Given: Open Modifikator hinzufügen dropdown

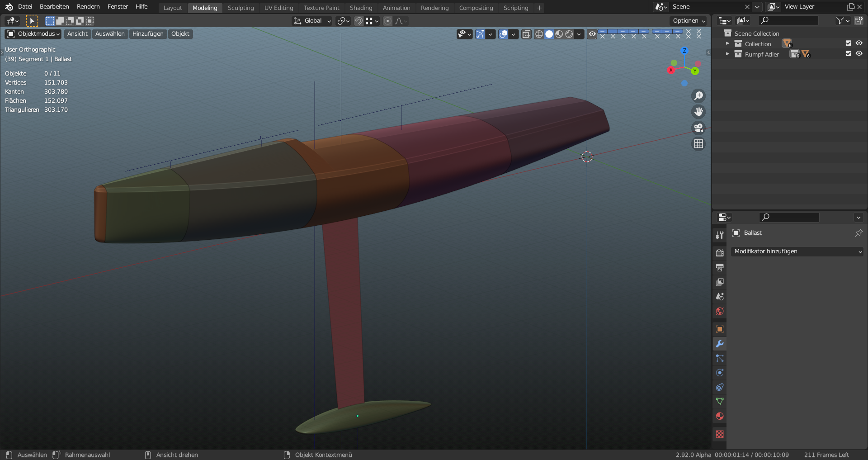Looking at the screenshot, I should point(797,251).
